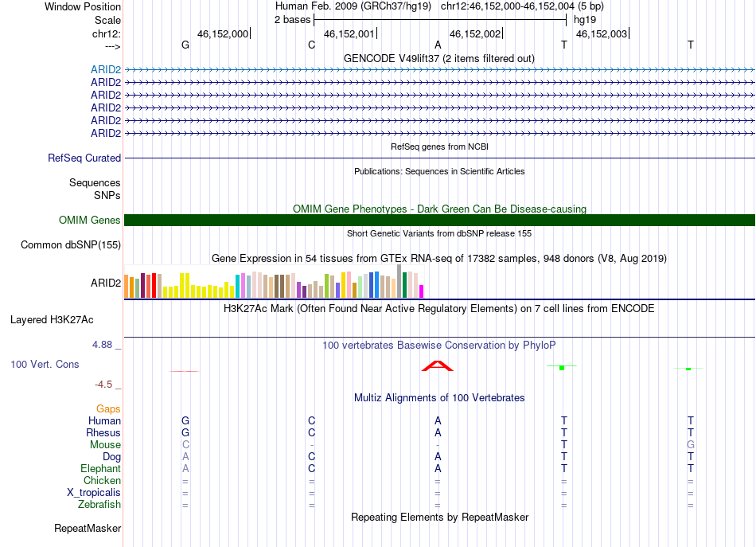Click the 'Mouse' alignment row label

105,445
